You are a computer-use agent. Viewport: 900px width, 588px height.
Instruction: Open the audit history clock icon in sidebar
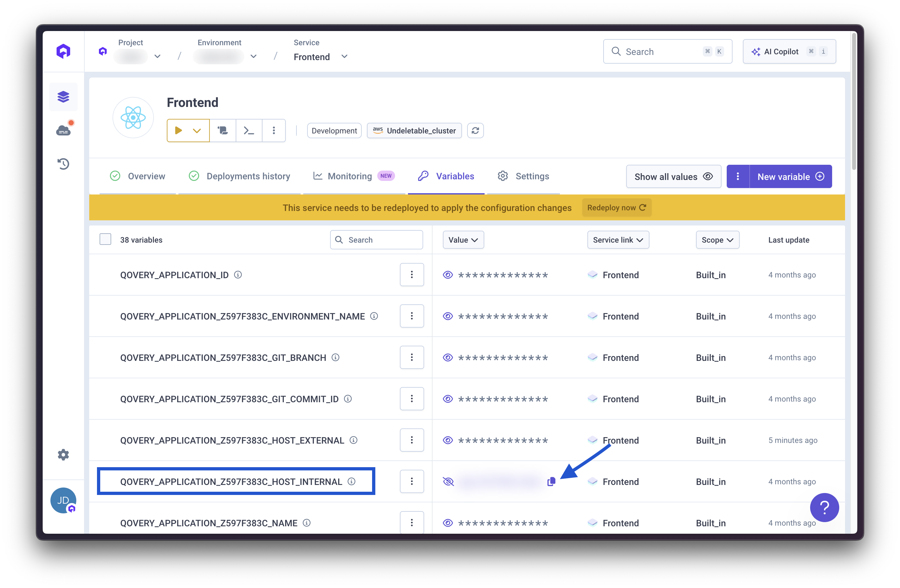coord(63,163)
